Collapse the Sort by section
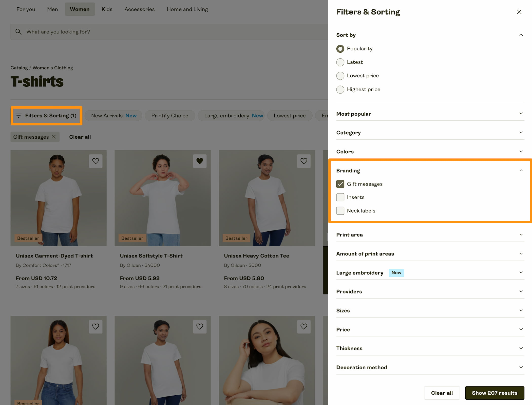This screenshot has width=532, height=405. pyautogui.click(x=430, y=35)
